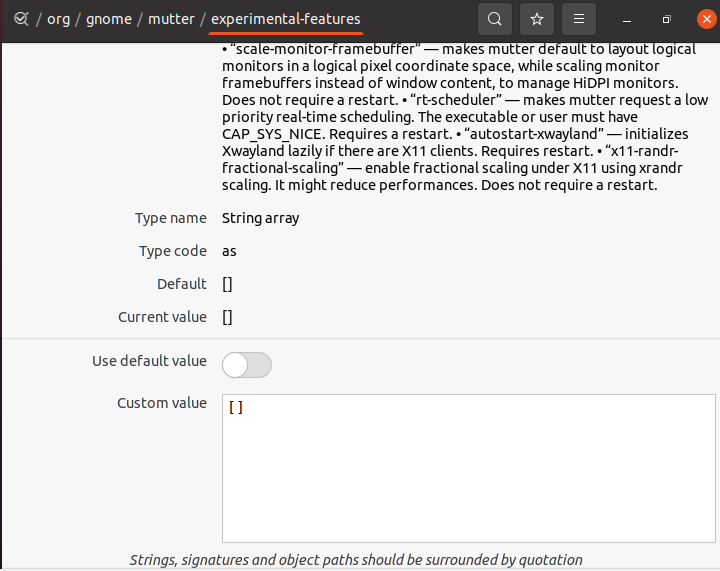Screen dimensions: 720x571
Task: Jump to the mutter folder in path
Action: tap(171, 19)
